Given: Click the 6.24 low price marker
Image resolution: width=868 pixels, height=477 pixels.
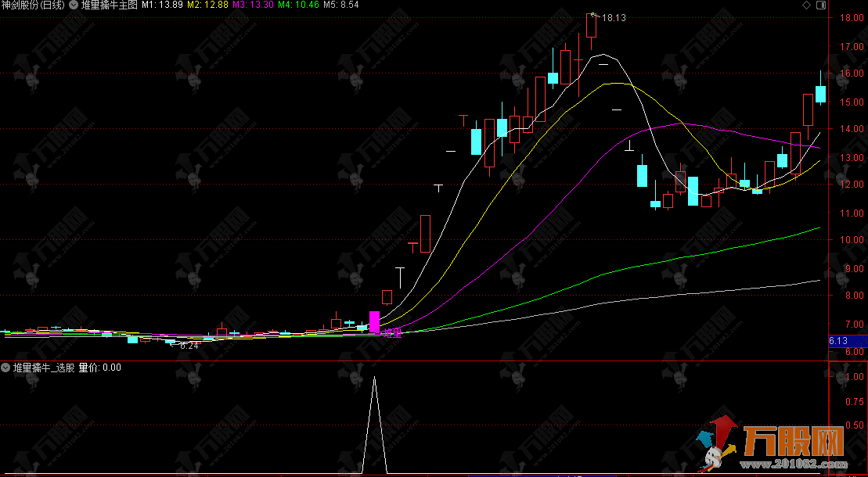Looking at the screenshot, I should click(x=188, y=345).
